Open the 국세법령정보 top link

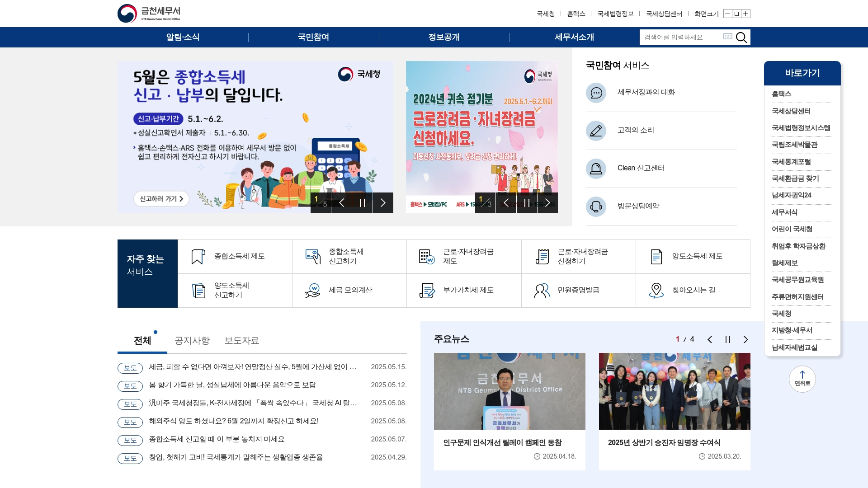pos(615,14)
